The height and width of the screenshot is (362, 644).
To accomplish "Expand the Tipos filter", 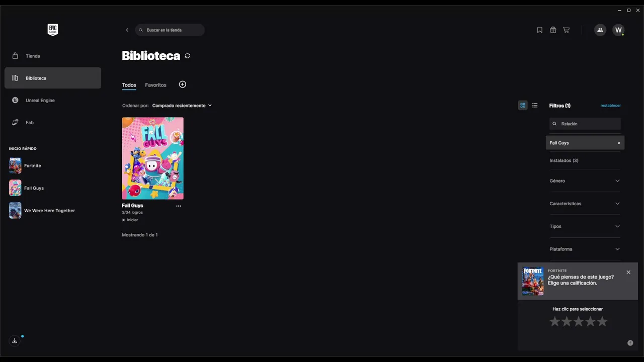I will coord(585,226).
